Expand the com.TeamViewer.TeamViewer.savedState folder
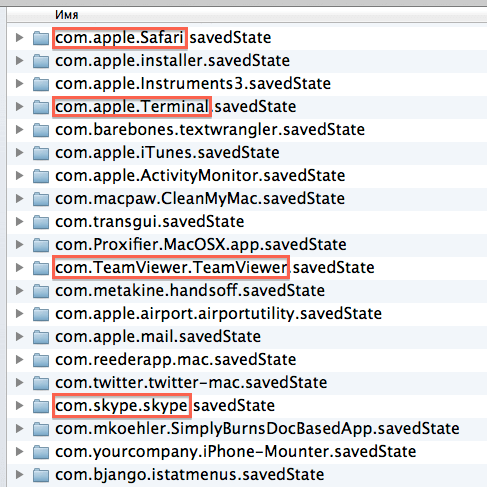Viewport: 487px width, 487px height. (x=19, y=267)
